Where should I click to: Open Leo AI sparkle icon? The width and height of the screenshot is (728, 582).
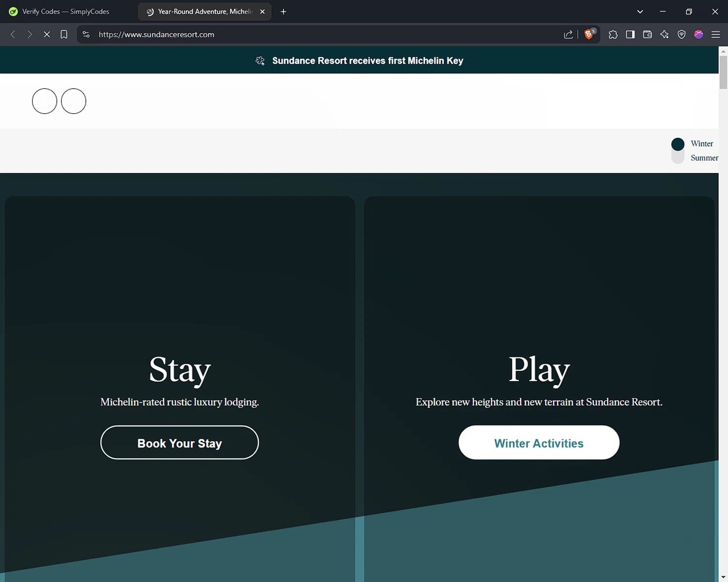664,34
